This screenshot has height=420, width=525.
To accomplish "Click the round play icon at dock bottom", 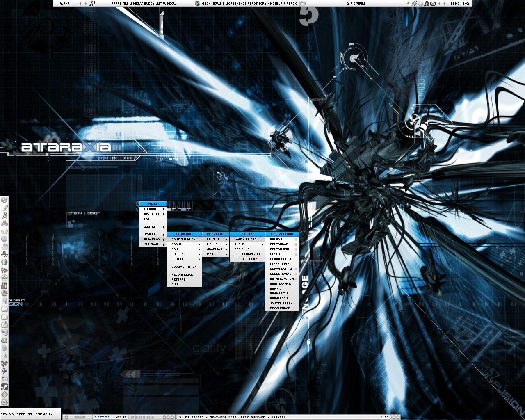I will 4,402.
